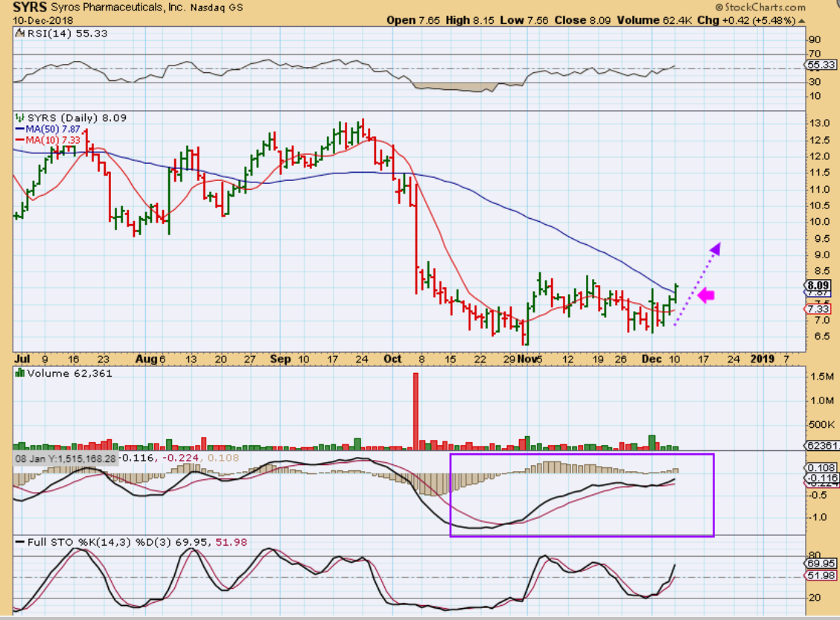Click the red 'MA(10) 7.33' legend entry
This screenshot has width=840, height=620.
(48, 140)
